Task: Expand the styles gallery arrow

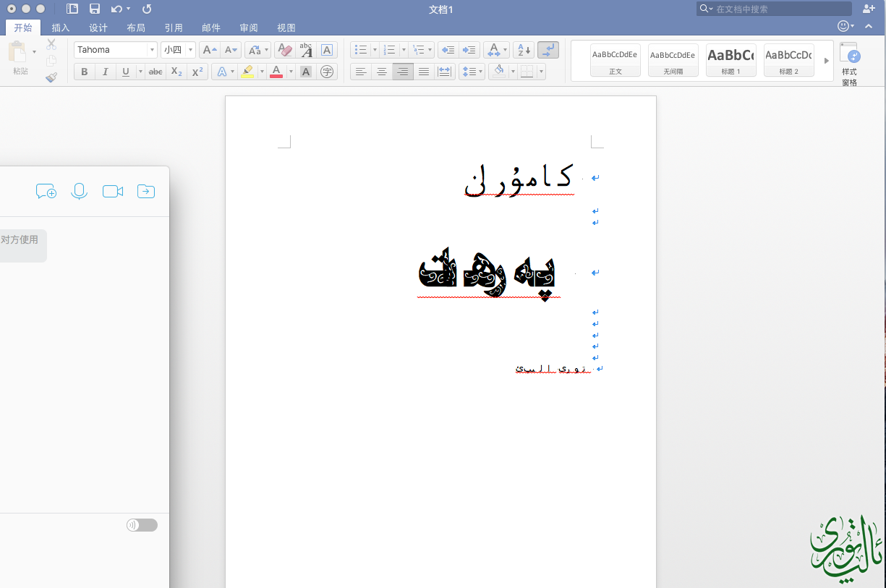Action: point(827,61)
